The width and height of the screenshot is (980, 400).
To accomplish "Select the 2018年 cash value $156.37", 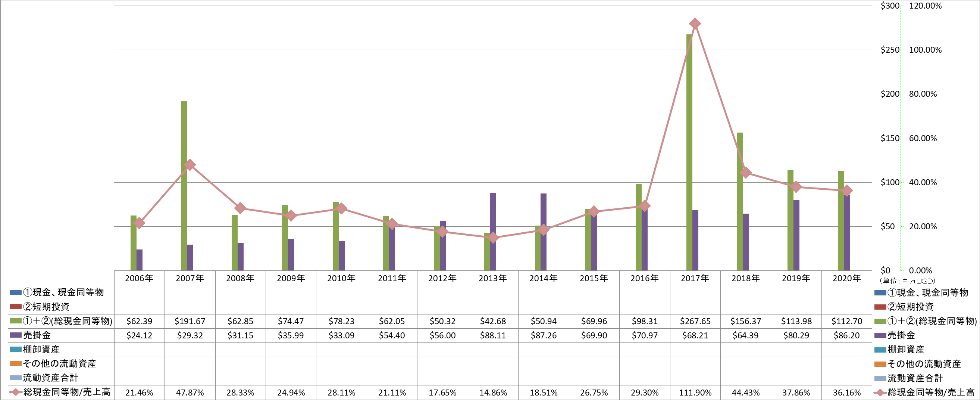I will (x=746, y=321).
